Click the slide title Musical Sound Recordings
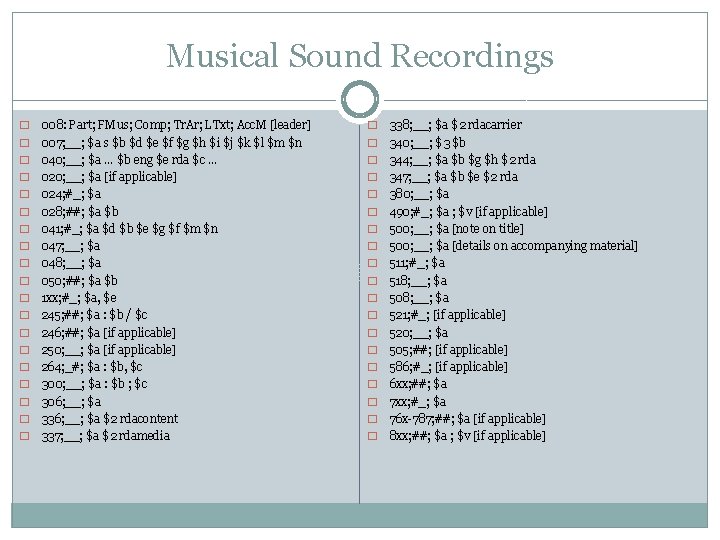Image resolution: width=720 pixels, height=540 pixels. (x=360, y=56)
